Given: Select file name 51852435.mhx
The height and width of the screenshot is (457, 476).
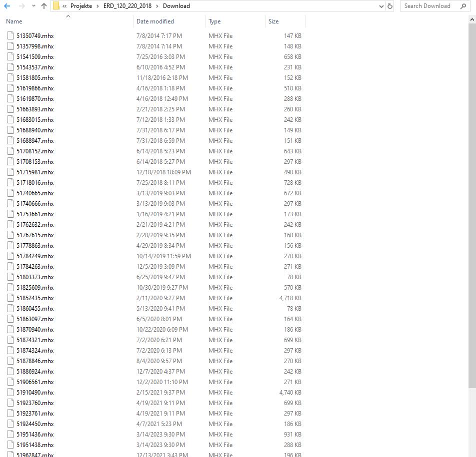Looking at the screenshot, I should pos(35,298).
